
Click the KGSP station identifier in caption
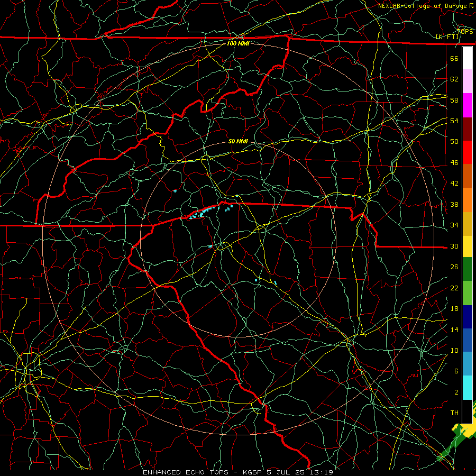[x=254, y=472]
